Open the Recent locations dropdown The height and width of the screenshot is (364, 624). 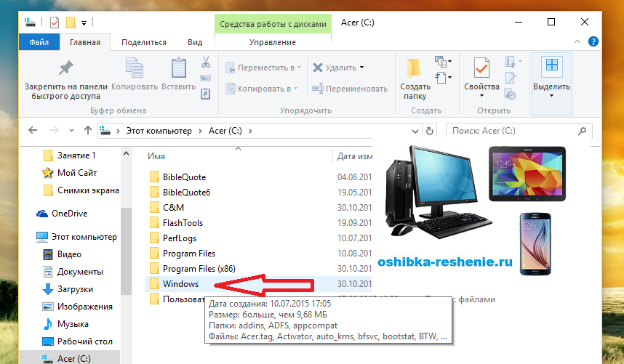pos(71,130)
